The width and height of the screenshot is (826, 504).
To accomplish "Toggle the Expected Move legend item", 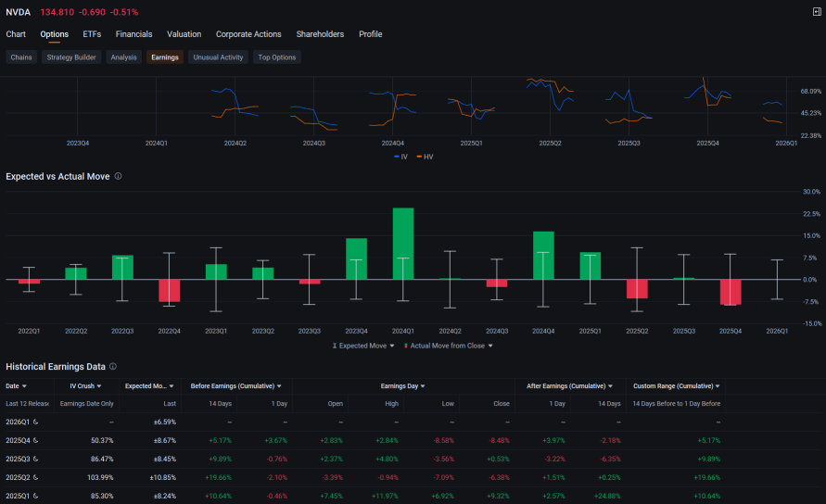I will pyautogui.click(x=362, y=346).
